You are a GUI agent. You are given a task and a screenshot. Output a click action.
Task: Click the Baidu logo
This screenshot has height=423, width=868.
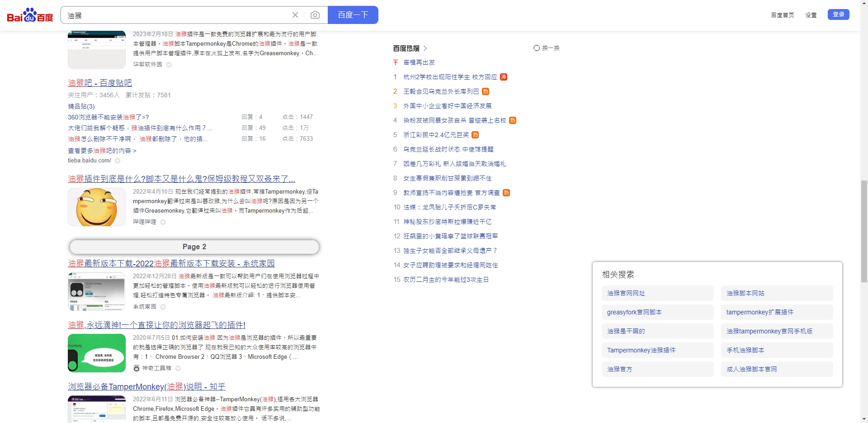tap(29, 14)
